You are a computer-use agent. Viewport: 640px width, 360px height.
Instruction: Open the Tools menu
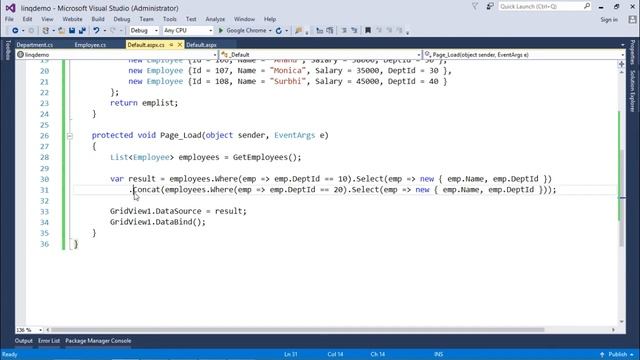pos(169,19)
